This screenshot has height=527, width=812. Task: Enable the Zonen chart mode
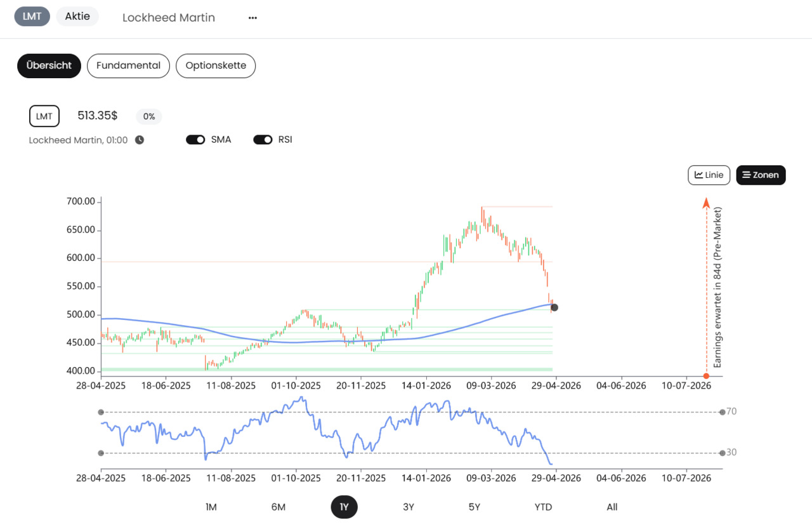761,175
